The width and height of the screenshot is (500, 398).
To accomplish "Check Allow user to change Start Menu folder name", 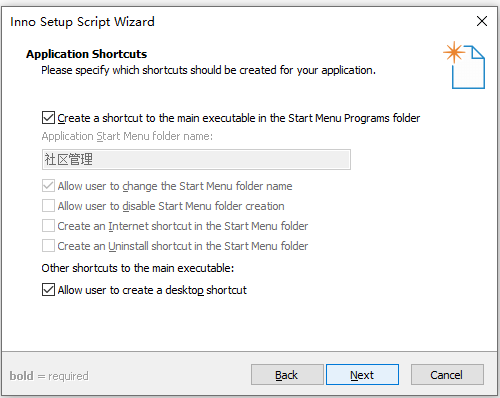I will 48,186.
